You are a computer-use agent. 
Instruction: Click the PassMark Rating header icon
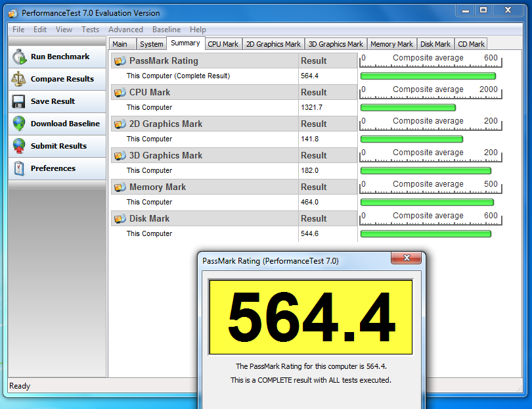[x=120, y=60]
